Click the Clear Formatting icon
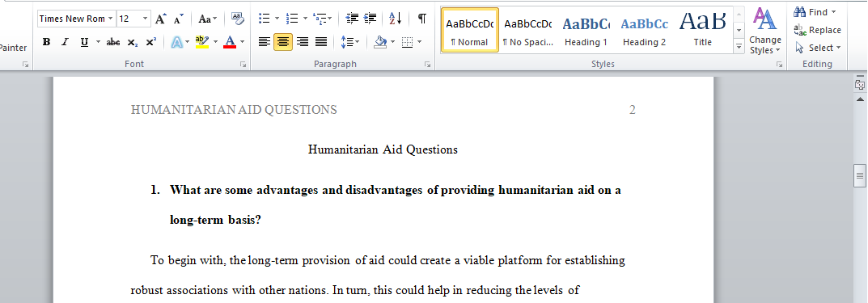 click(x=238, y=19)
